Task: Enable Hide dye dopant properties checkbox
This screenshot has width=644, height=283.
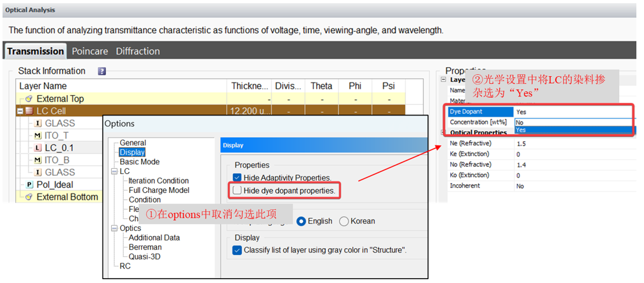Action: click(x=238, y=190)
